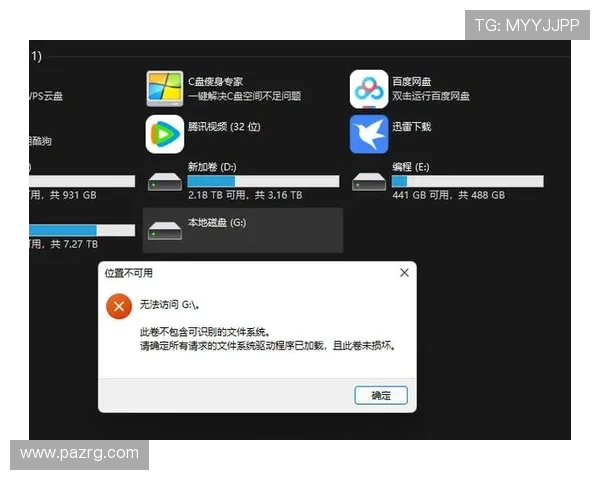Screen dimensions: 600x480
Task: Click the 一键解决C盘空间不足问题 description
Action: (245, 96)
